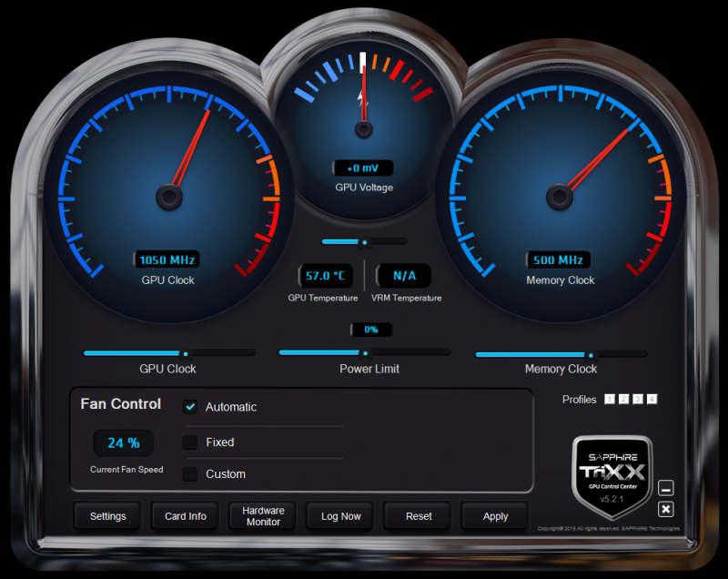
Task: Click the Current Fan Speed label
Action: (x=126, y=470)
